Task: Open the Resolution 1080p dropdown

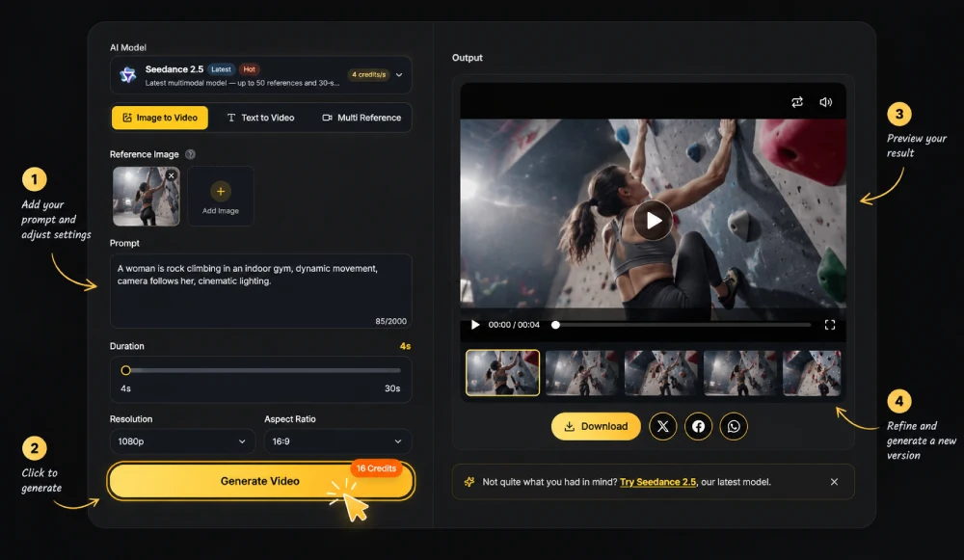Action: (182, 441)
